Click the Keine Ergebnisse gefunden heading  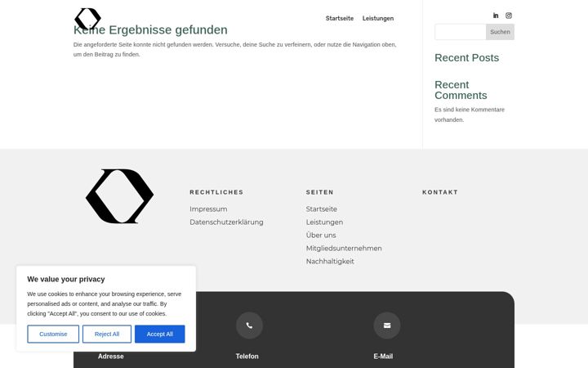[x=150, y=29]
